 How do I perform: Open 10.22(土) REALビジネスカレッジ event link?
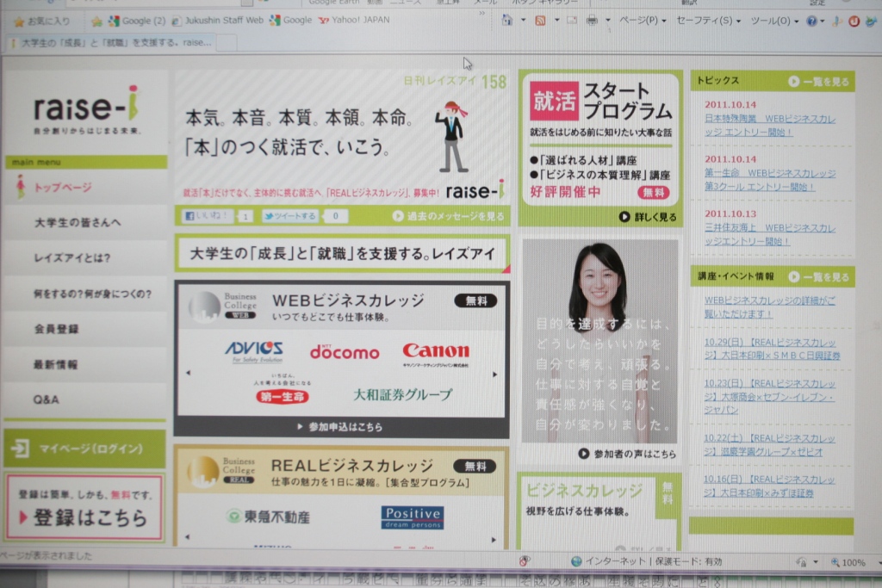coord(769,444)
